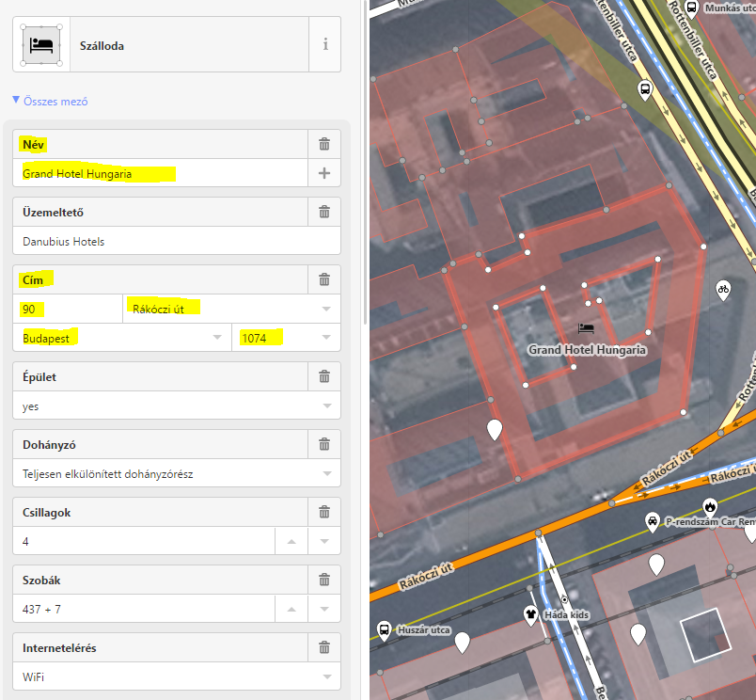The image size is (756, 700).
Task: Select the Huszár utca bus stop icon
Action: pyautogui.click(x=384, y=630)
